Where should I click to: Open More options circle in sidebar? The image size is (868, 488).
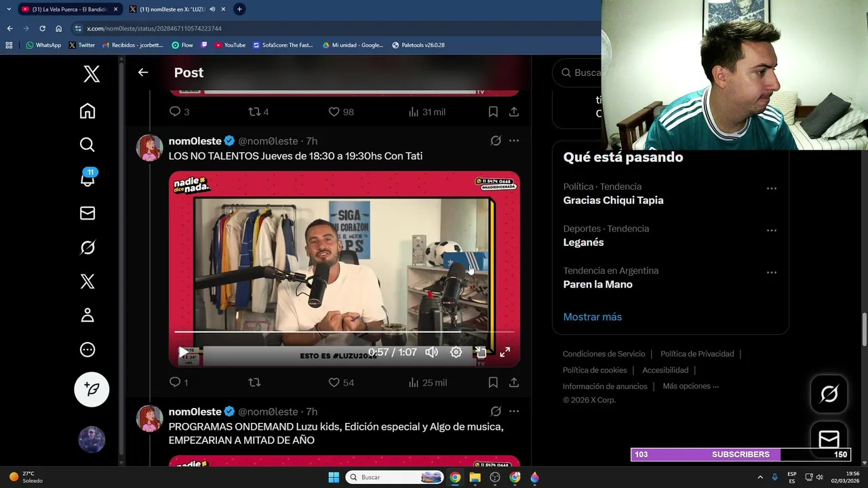pyautogui.click(x=87, y=350)
